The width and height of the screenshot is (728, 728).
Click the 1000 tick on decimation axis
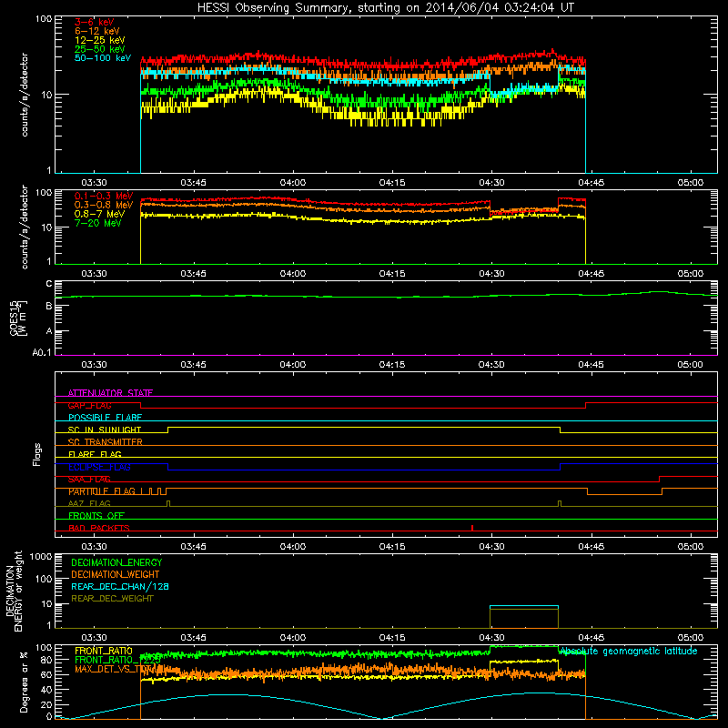(41, 556)
